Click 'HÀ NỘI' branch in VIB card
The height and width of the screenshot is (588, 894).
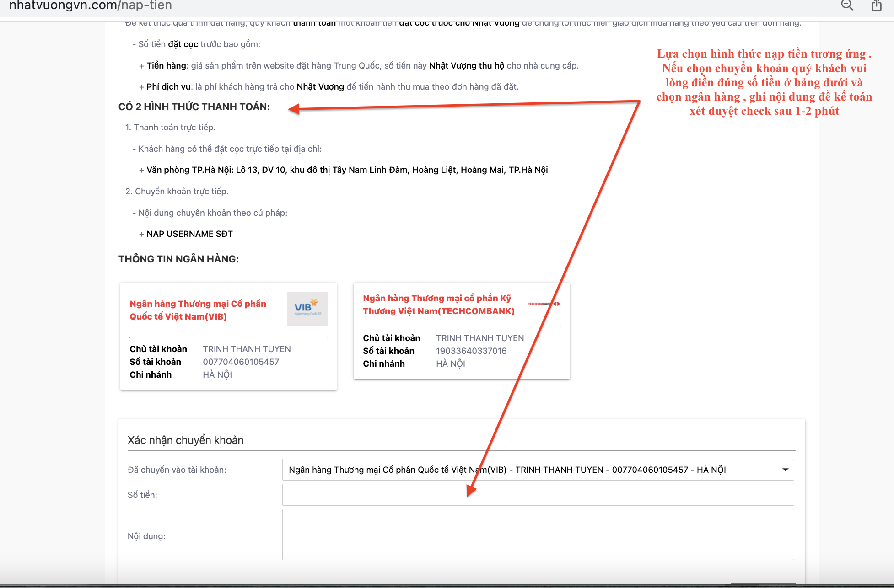(x=217, y=374)
